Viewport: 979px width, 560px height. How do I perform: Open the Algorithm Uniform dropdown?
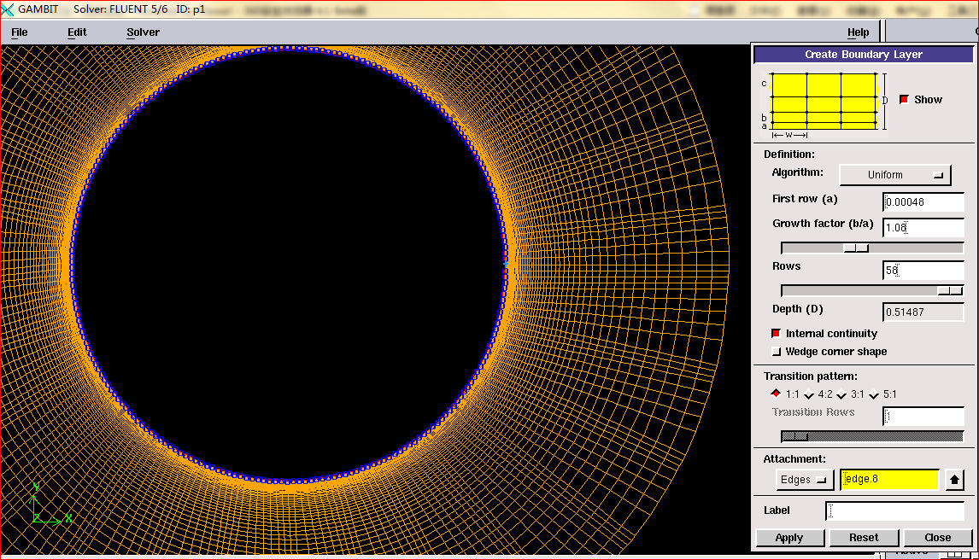click(x=894, y=175)
